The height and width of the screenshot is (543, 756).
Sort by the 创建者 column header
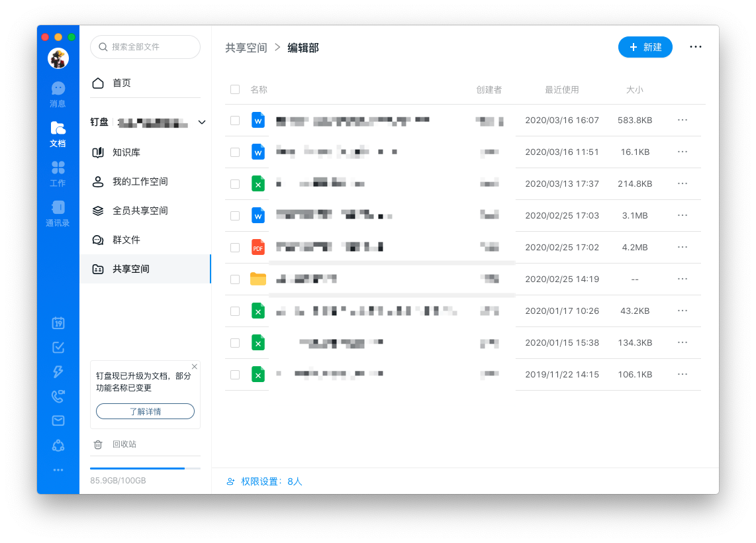point(489,89)
